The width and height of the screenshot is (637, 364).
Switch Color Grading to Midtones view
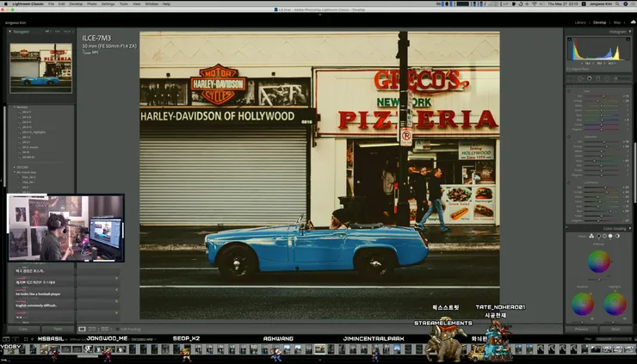(x=604, y=236)
